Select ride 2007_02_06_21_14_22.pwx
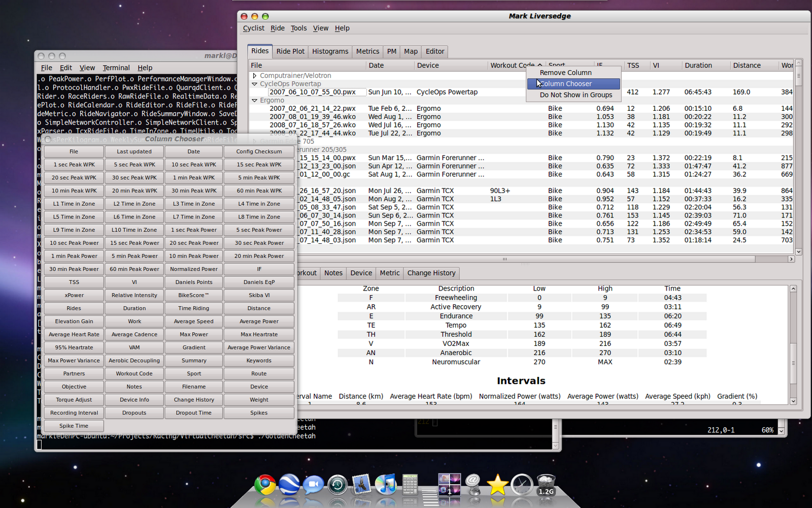 (313, 109)
